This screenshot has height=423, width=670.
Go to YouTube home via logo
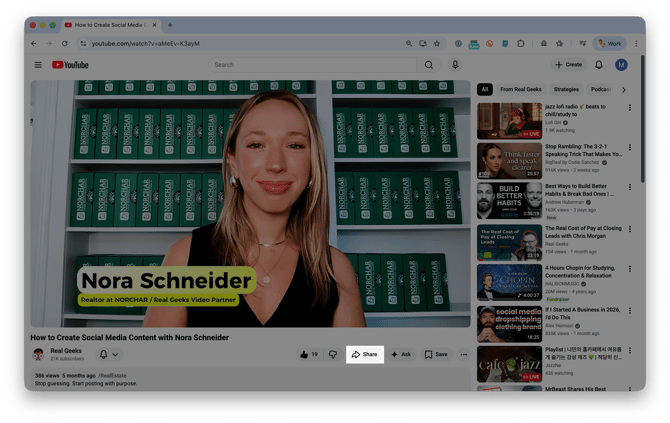70,65
